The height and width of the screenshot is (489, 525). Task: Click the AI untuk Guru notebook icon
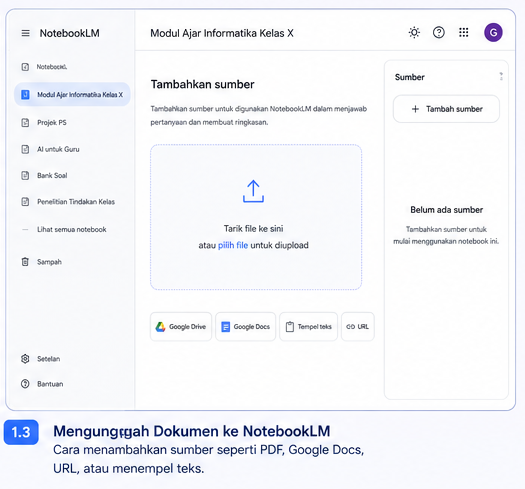(25, 149)
